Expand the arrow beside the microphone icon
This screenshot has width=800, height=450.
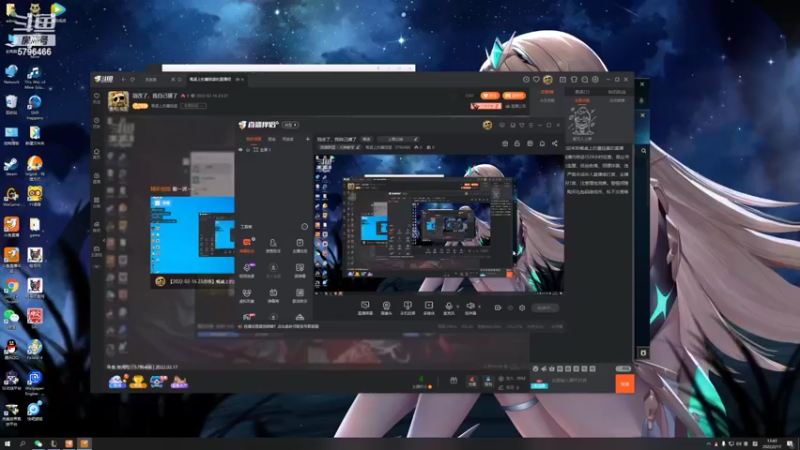(457, 307)
